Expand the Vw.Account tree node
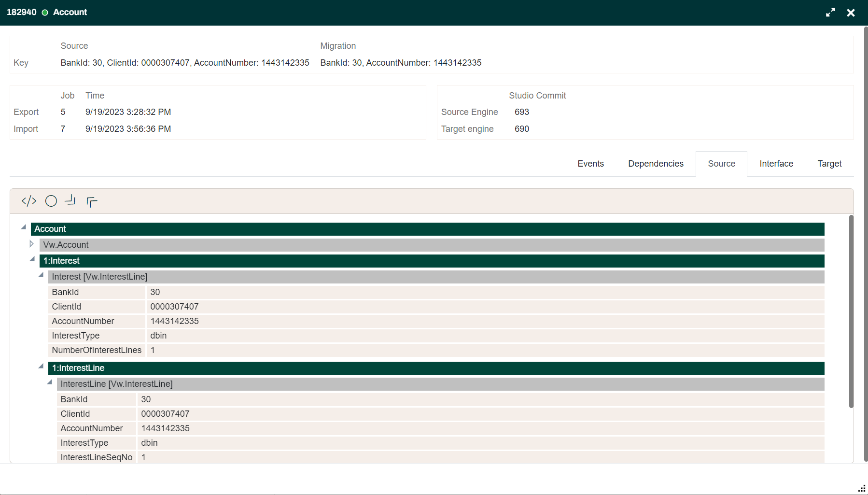The height and width of the screenshot is (495, 868). tap(31, 244)
